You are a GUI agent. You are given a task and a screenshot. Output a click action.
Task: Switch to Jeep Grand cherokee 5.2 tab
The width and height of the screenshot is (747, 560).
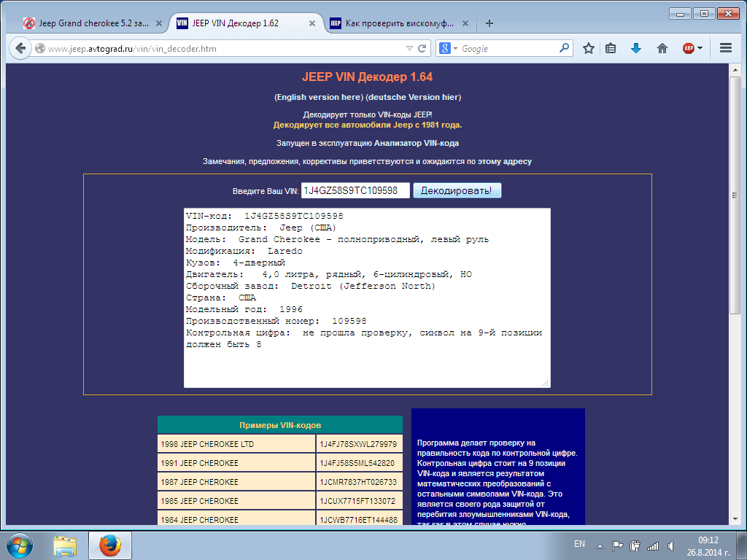94,23
